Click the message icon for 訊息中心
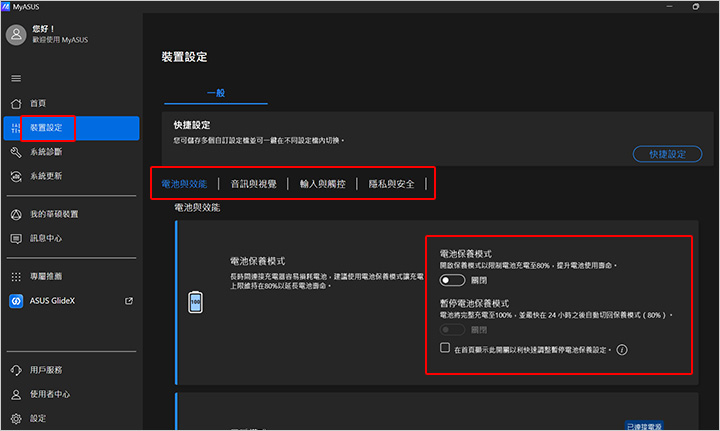 pyautogui.click(x=16, y=239)
